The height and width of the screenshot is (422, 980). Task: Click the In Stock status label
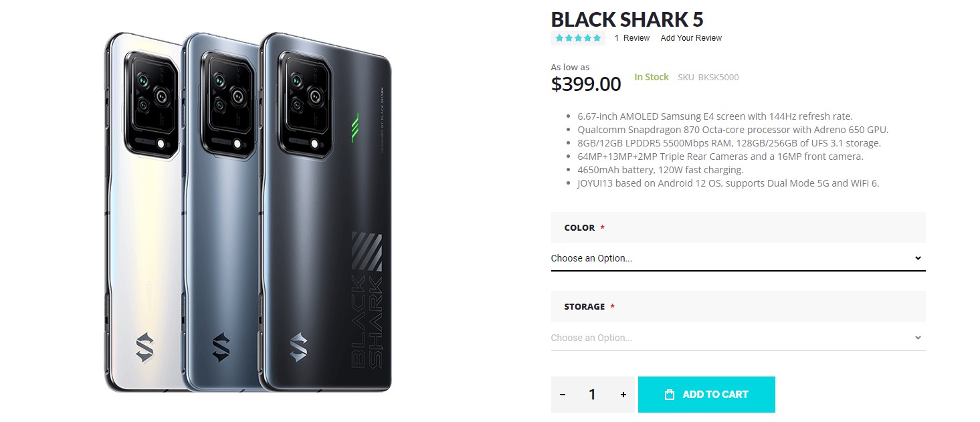pos(651,76)
